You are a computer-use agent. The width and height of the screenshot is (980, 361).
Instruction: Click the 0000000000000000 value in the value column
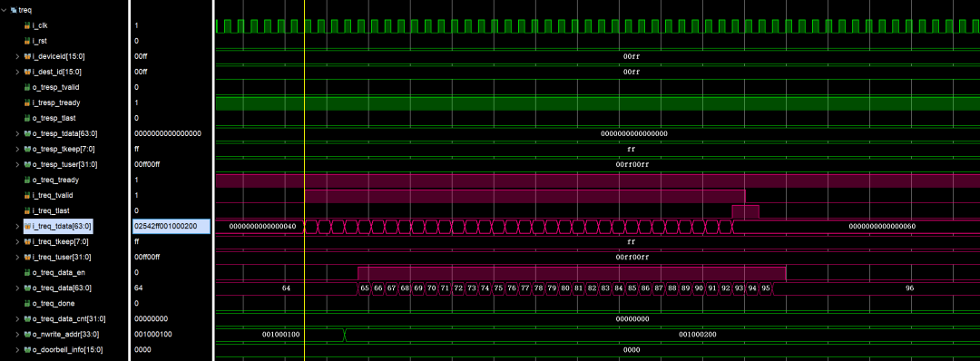[x=168, y=133]
